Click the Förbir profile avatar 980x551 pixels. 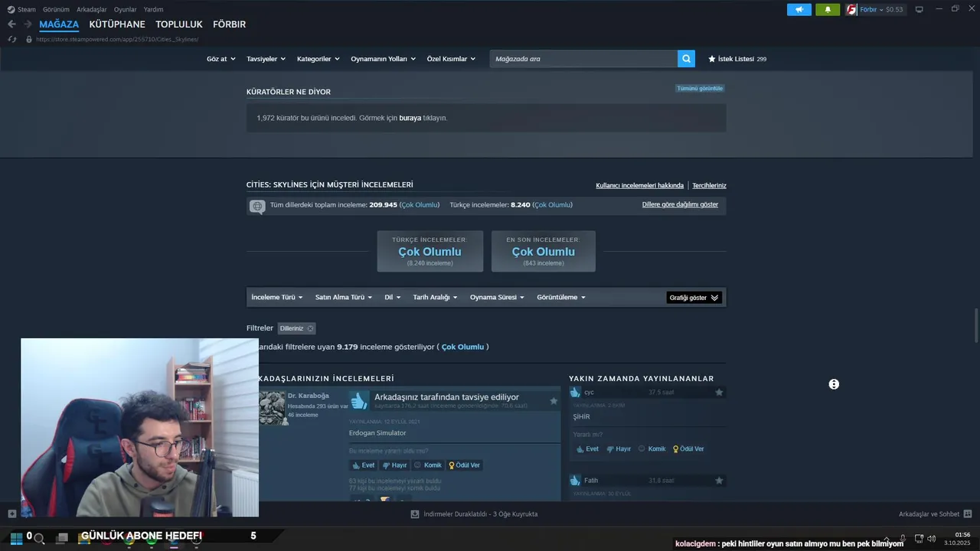click(x=851, y=10)
